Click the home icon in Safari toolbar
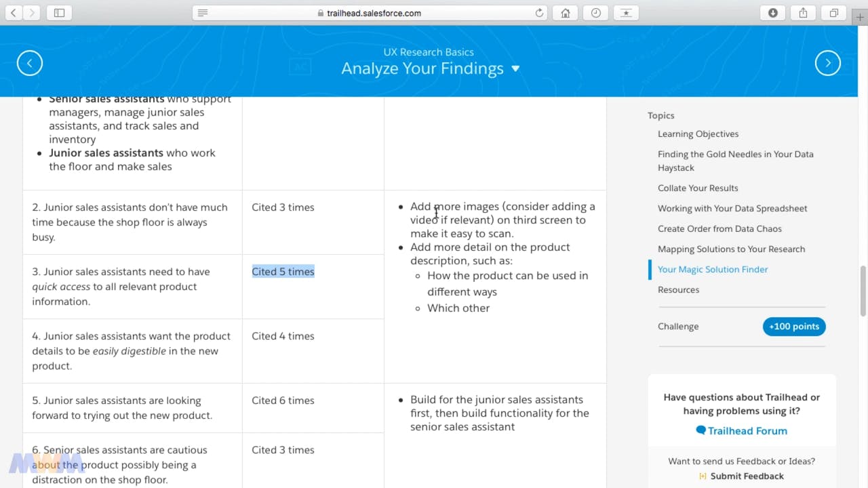868x488 pixels. 565,13
